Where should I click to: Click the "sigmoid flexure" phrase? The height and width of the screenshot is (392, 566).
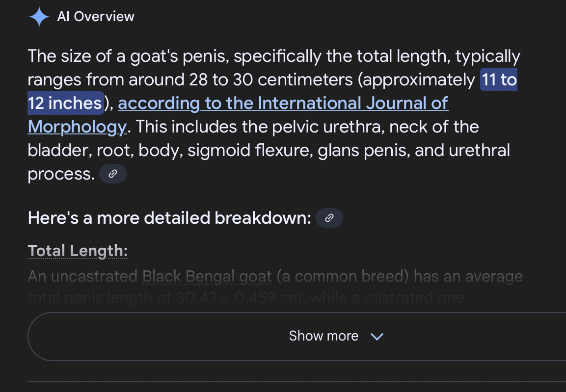[250, 151]
